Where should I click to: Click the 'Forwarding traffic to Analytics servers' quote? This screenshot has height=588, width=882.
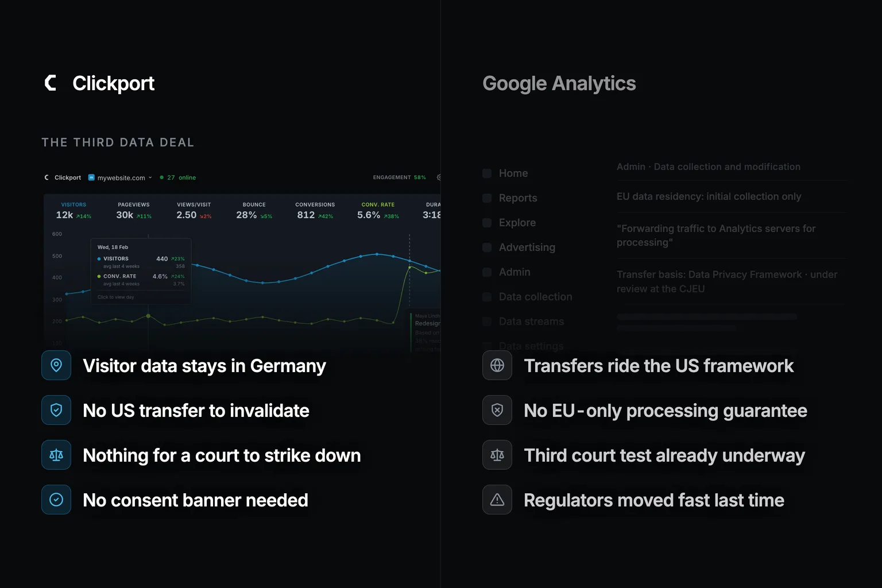click(x=716, y=235)
